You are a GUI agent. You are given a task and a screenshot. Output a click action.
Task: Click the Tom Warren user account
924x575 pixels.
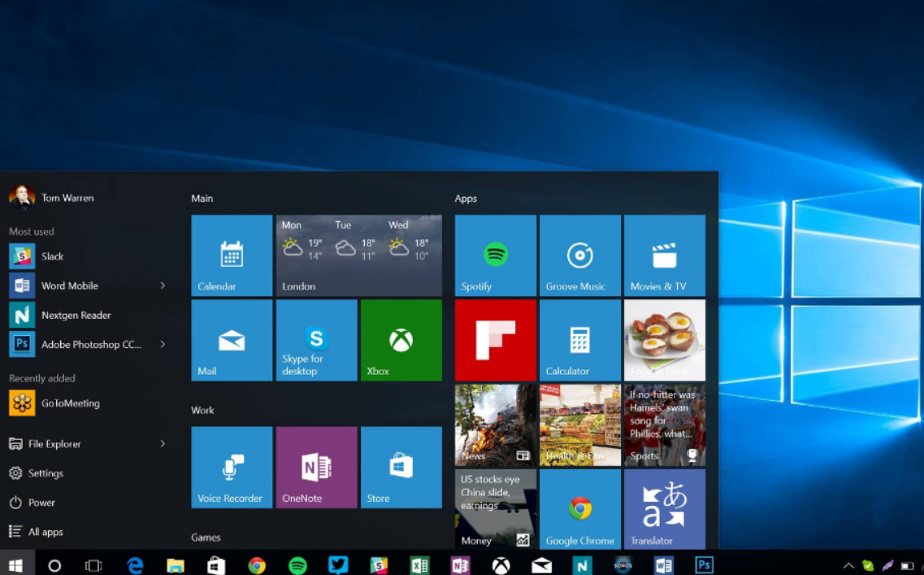coord(67,198)
